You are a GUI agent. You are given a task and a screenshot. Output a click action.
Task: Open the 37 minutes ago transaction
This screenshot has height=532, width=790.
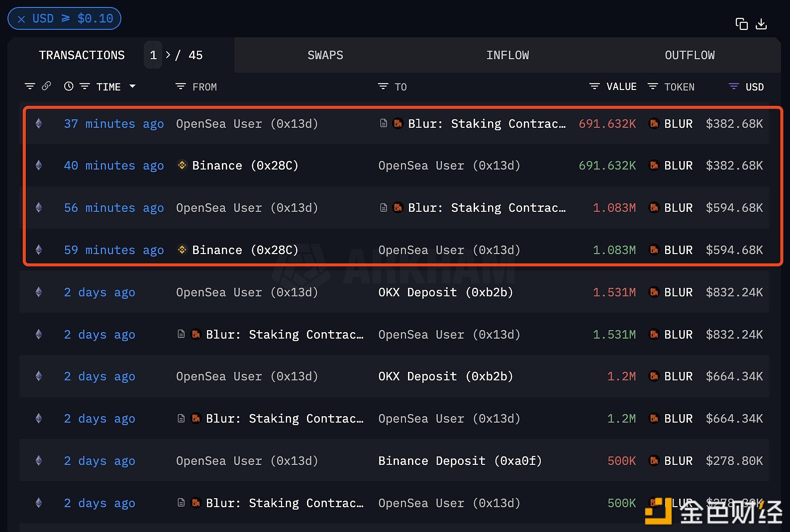[113, 124]
